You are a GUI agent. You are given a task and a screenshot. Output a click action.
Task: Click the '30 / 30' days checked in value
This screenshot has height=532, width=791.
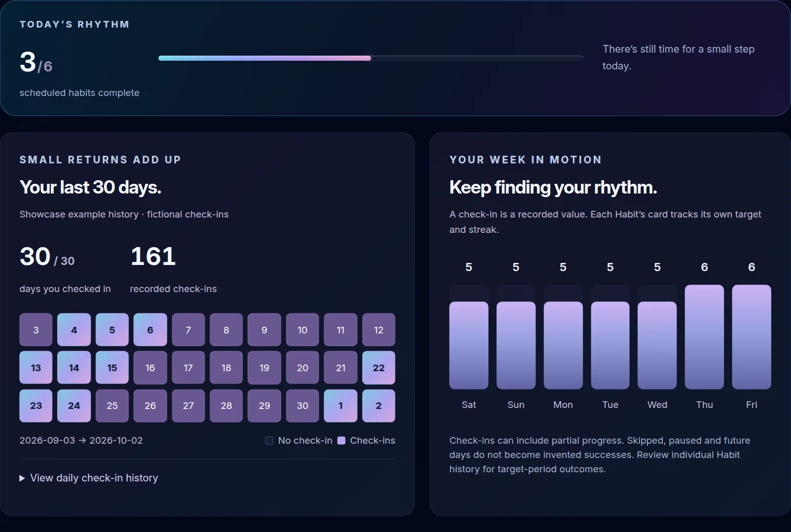pyautogui.click(x=47, y=257)
